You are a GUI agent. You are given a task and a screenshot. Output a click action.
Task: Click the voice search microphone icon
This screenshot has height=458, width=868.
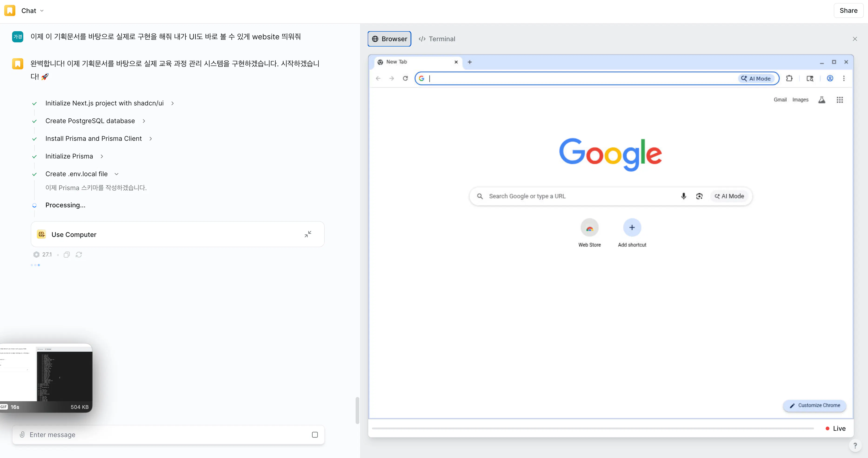coord(683,196)
